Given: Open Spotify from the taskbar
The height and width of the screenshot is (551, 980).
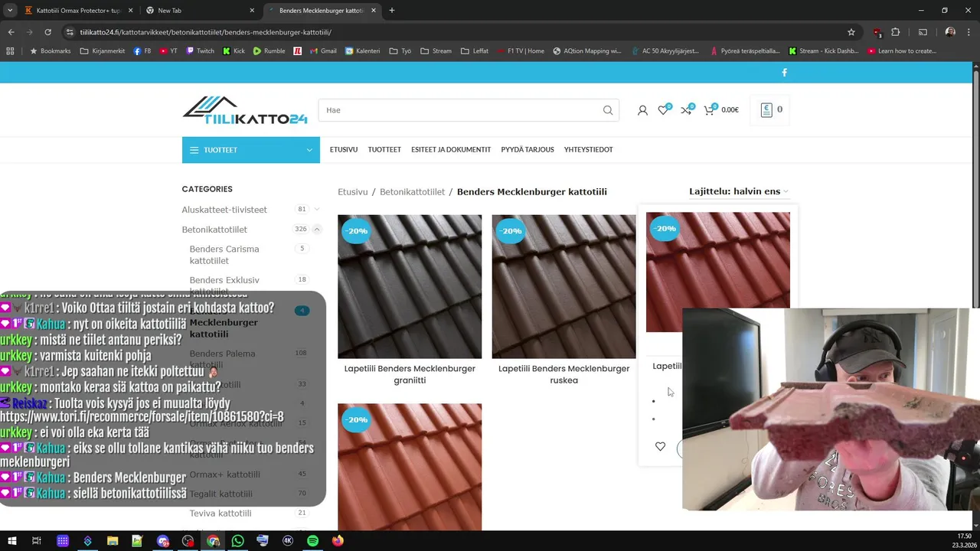Looking at the screenshot, I should (312, 541).
